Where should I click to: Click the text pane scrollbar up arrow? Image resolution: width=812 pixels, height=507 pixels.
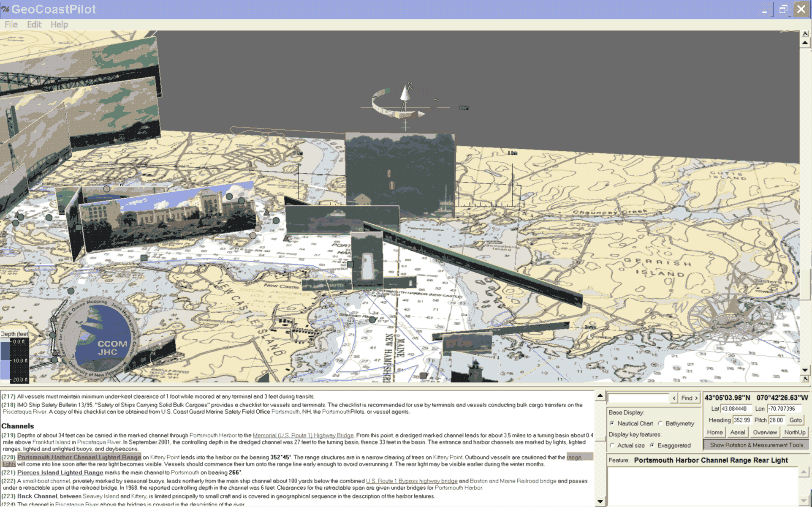[x=600, y=396]
